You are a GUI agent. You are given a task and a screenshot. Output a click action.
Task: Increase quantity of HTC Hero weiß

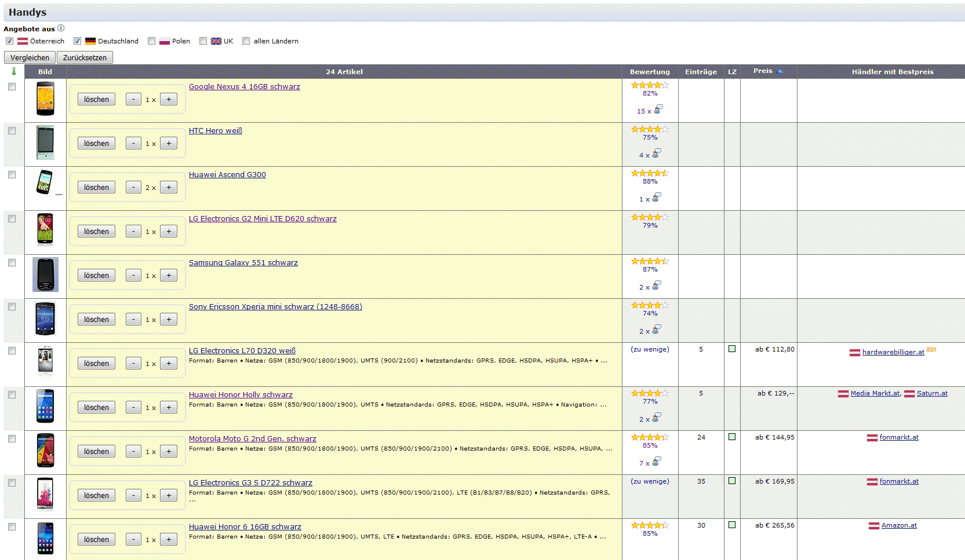169,143
